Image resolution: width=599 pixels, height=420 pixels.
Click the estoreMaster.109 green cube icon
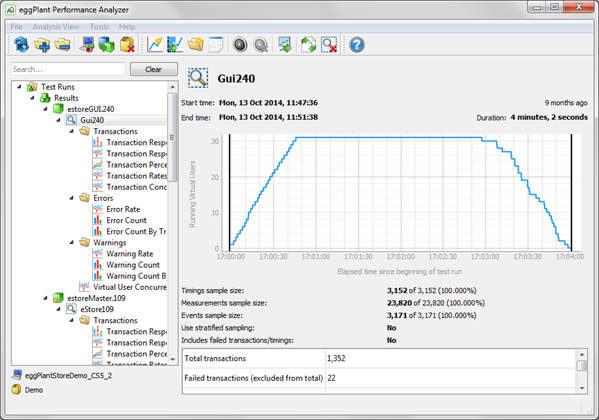point(58,298)
